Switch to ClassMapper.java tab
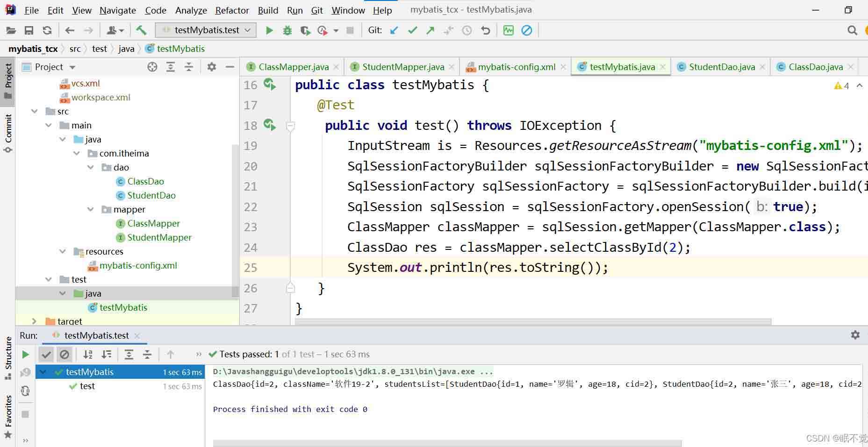868x447 pixels. pos(293,67)
